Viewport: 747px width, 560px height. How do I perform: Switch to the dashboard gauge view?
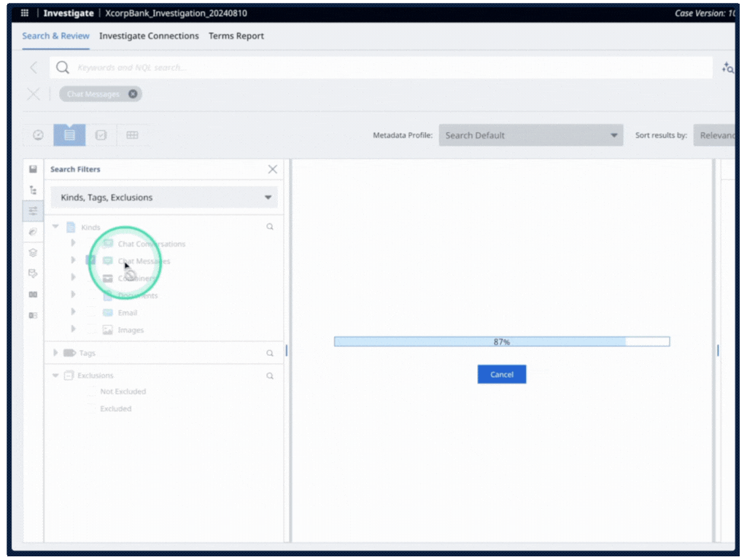click(38, 135)
